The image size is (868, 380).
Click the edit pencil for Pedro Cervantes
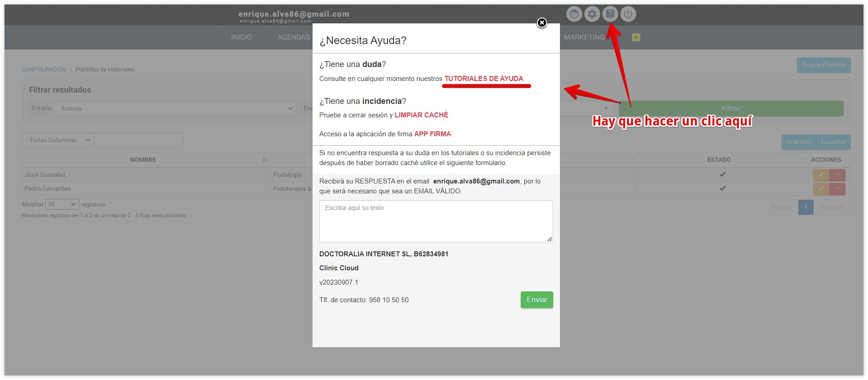click(821, 189)
